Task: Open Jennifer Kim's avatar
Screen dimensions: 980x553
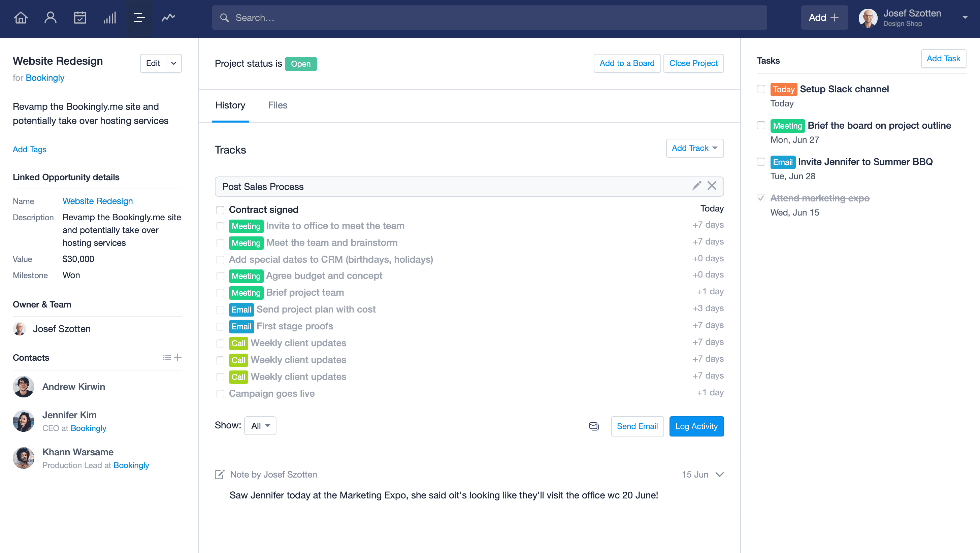Action: pos(24,421)
